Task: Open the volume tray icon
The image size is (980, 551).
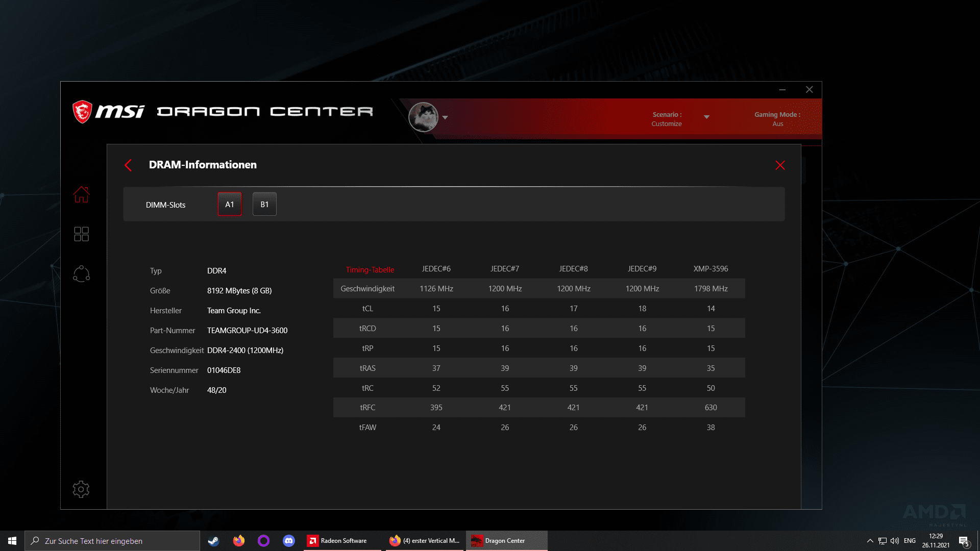Action: tap(894, 541)
